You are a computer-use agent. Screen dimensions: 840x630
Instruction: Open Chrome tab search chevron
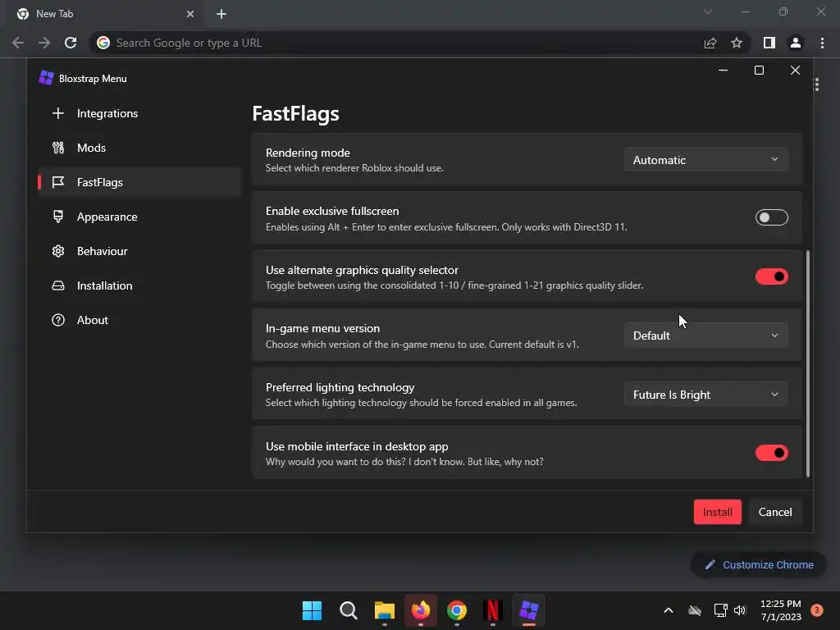click(x=708, y=11)
